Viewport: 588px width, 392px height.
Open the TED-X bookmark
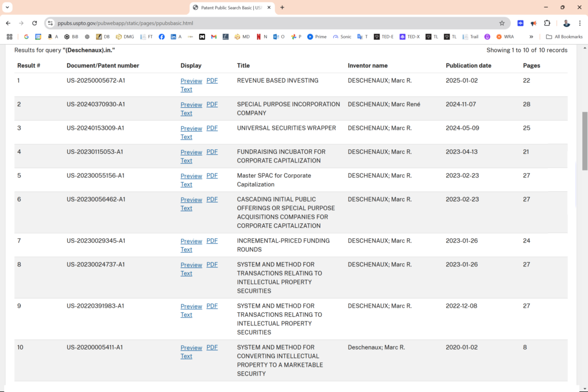pos(409,37)
